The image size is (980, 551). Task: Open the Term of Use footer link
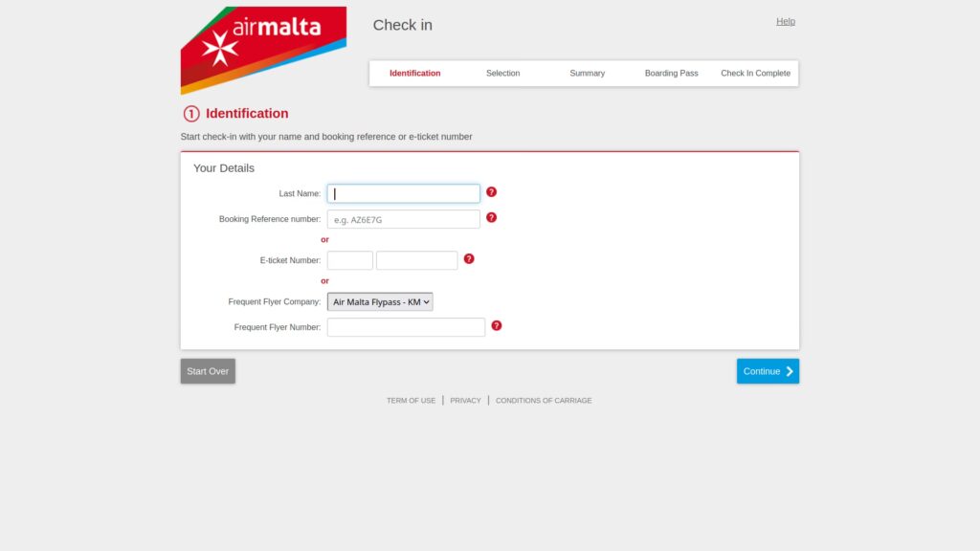click(x=411, y=401)
